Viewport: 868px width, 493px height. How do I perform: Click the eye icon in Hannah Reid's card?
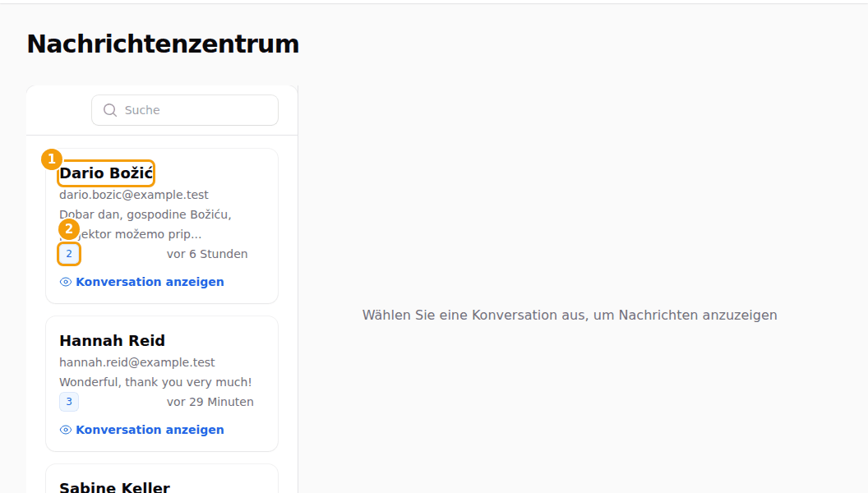[65, 430]
